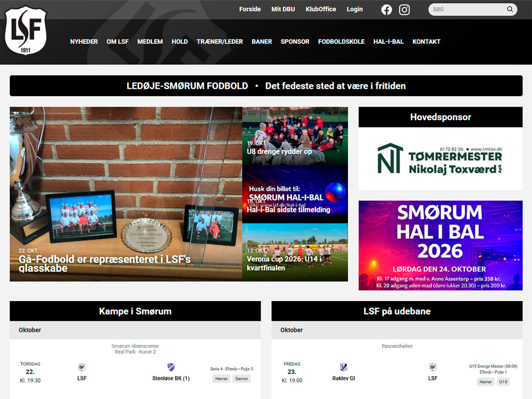Click the Raklev GI team name

pos(344,378)
